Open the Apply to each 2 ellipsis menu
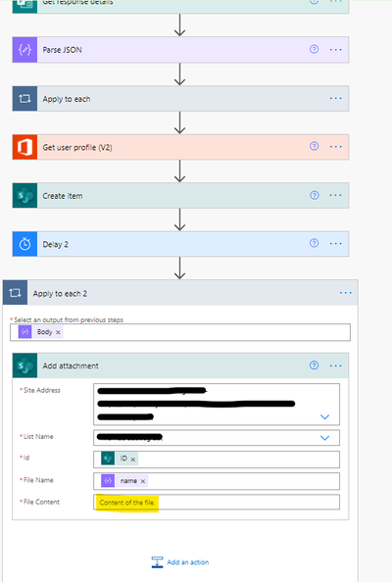Screen dimensions: 392x582 click(345, 293)
